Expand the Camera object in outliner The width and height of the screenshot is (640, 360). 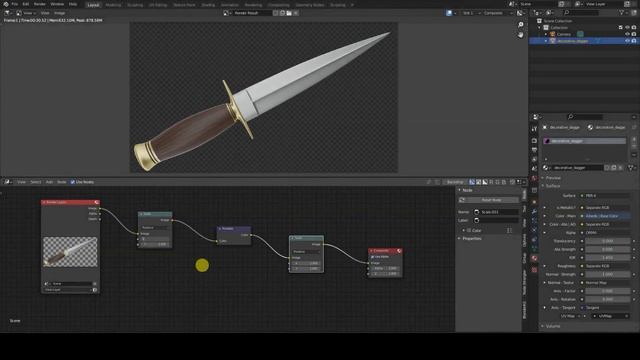click(x=546, y=34)
